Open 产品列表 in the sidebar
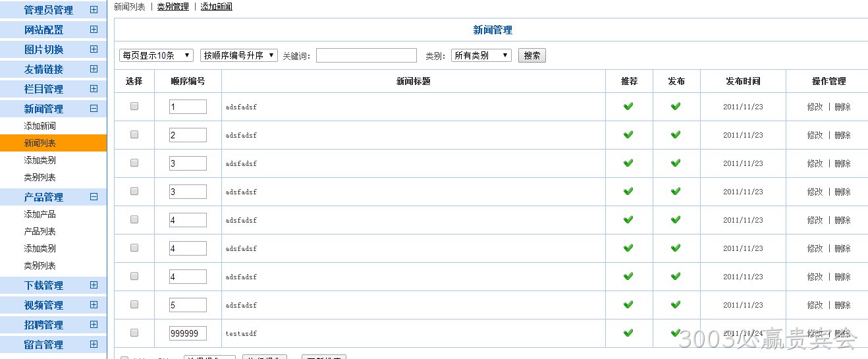The image size is (868, 359). (40, 231)
